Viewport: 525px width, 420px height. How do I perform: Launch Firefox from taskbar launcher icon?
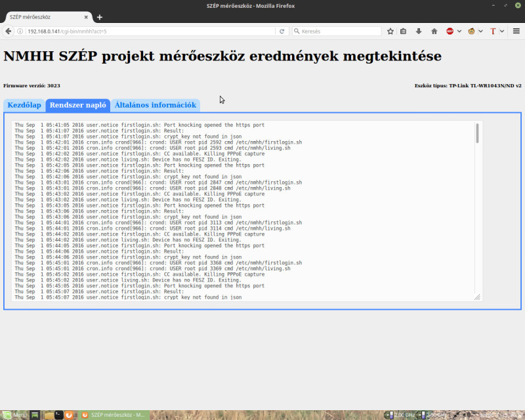(x=69, y=415)
